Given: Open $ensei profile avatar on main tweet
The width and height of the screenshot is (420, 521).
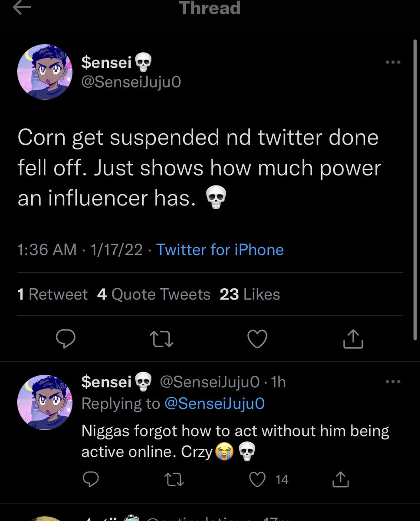Looking at the screenshot, I should pos(45,72).
